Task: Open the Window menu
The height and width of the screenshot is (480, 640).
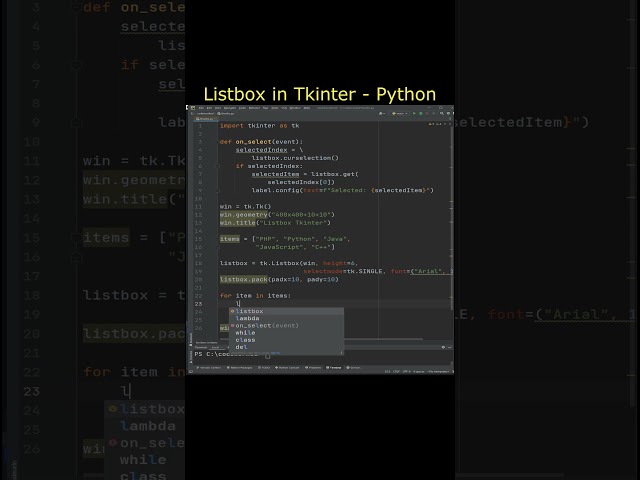Action: [x=295, y=108]
